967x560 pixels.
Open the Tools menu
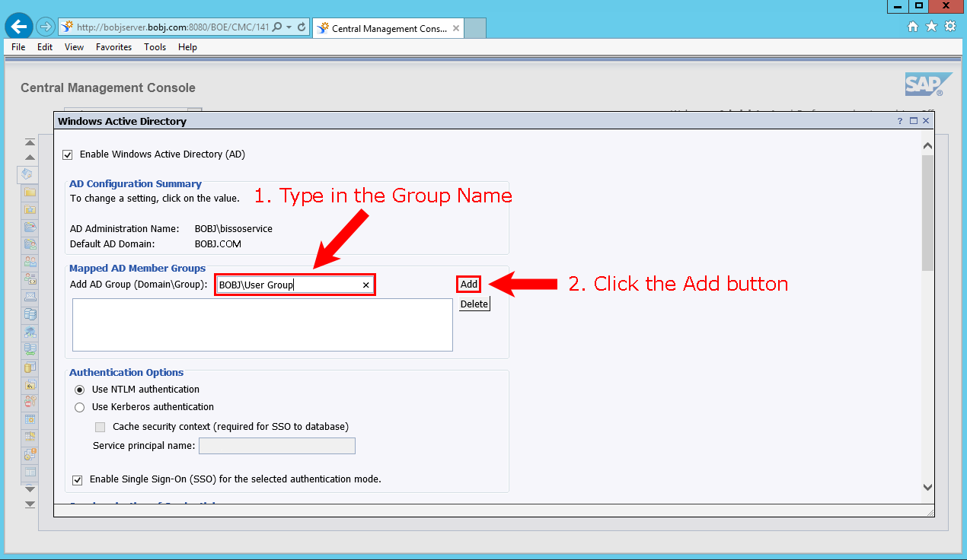(155, 47)
